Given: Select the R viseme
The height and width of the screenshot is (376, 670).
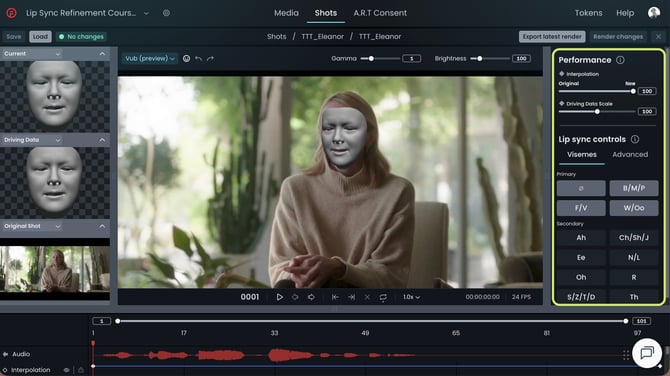Looking at the screenshot, I should tap(634, 277).
